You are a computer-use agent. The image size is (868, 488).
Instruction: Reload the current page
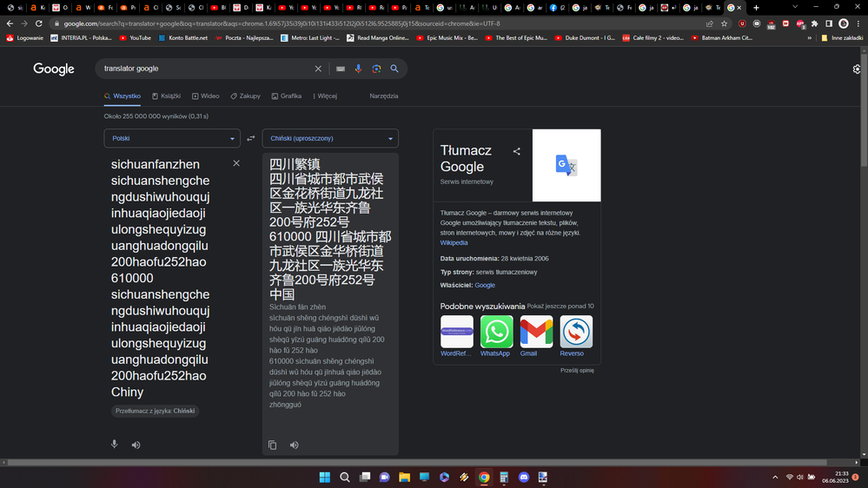point(39,23)
